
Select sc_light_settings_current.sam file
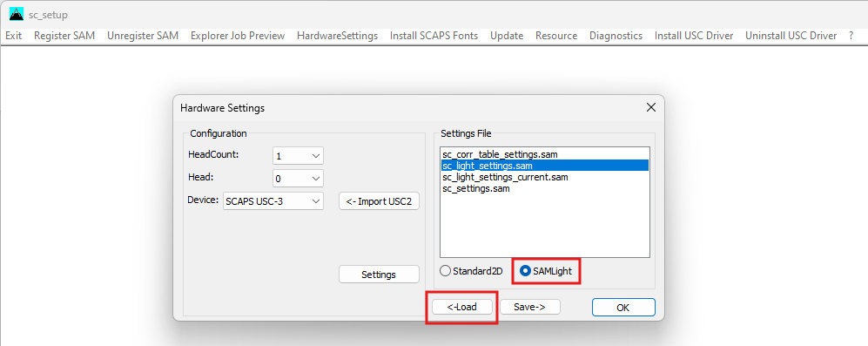(544, 177)
